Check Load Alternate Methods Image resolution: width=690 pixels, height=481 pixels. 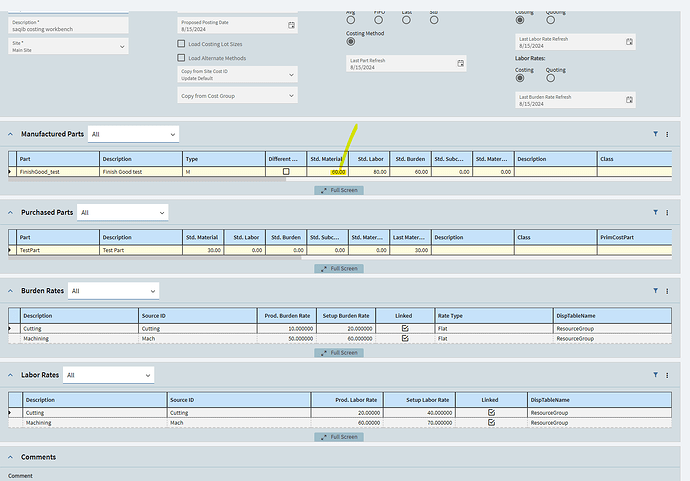pos(181,58)
